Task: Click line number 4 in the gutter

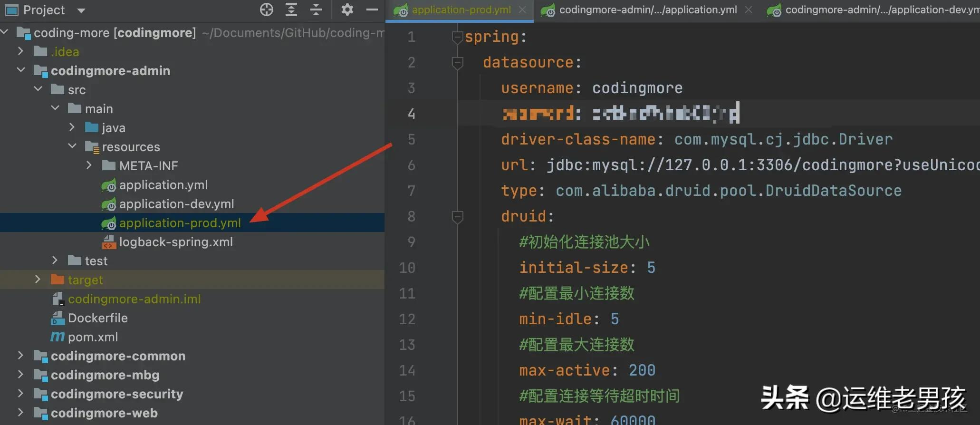Action: click(411, 114)
